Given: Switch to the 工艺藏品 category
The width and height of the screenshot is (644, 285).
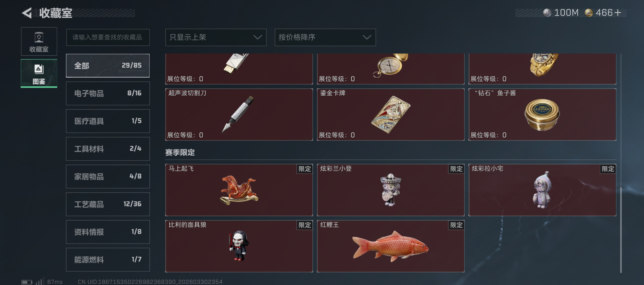Looking at the screenshot, I should (108, 204).
